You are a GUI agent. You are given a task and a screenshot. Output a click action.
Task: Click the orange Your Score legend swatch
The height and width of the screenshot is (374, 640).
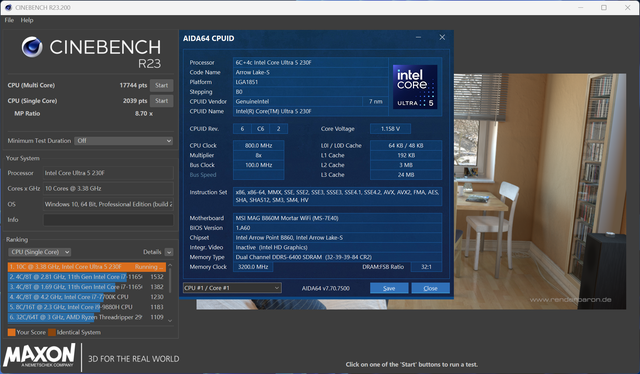tap(11, 332)
